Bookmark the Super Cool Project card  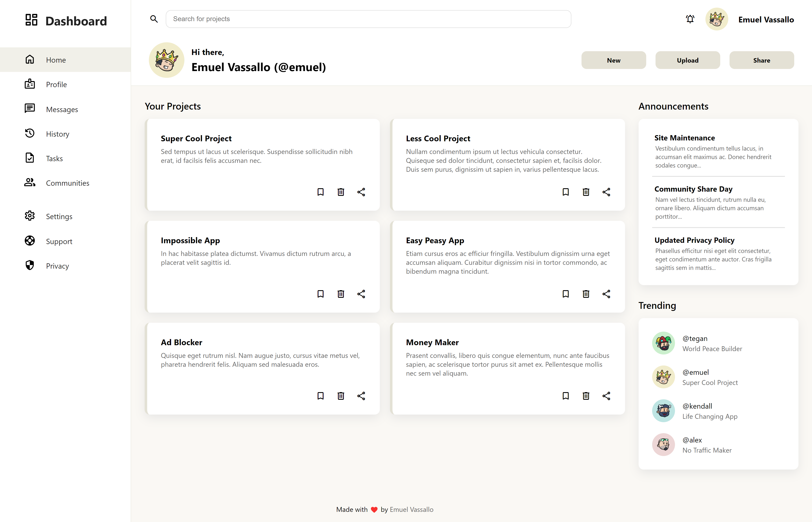point(320,192)
